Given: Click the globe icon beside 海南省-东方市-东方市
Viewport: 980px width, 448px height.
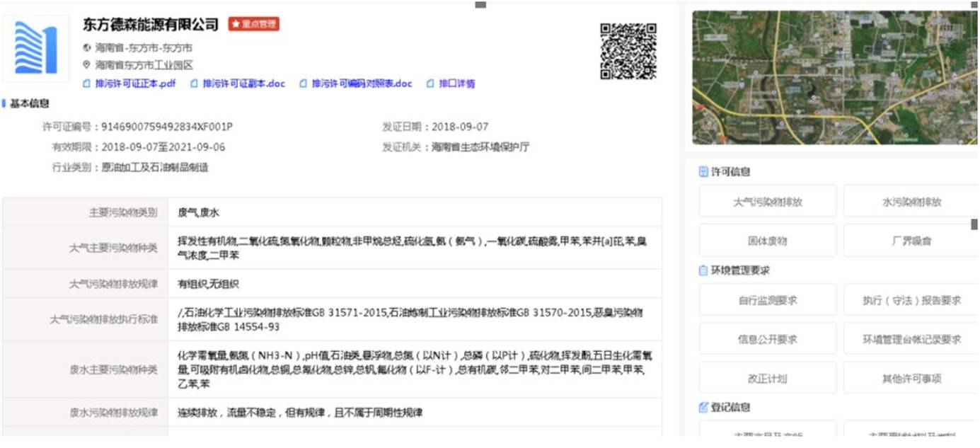Looking at the screenshot, I should click(87, 48).
